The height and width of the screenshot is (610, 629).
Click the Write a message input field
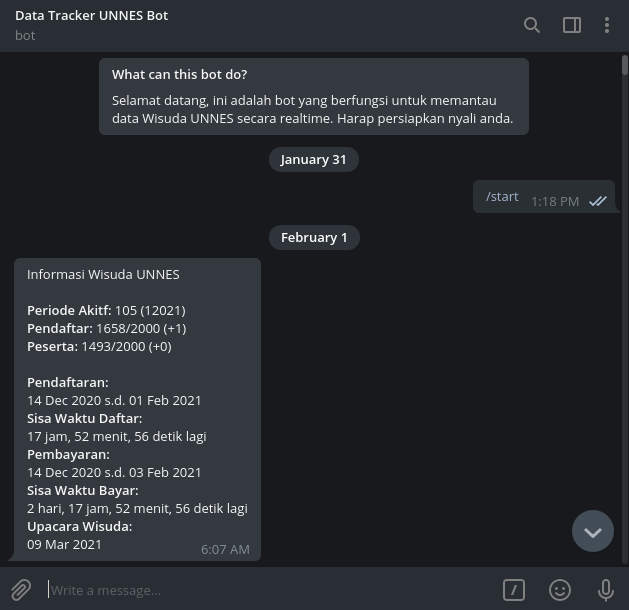(270, 590)
